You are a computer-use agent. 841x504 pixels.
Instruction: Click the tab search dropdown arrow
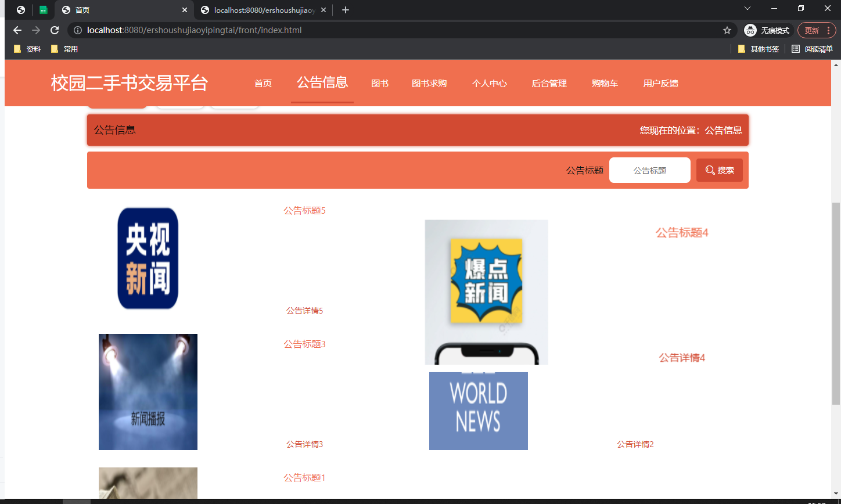pos(747,9)
